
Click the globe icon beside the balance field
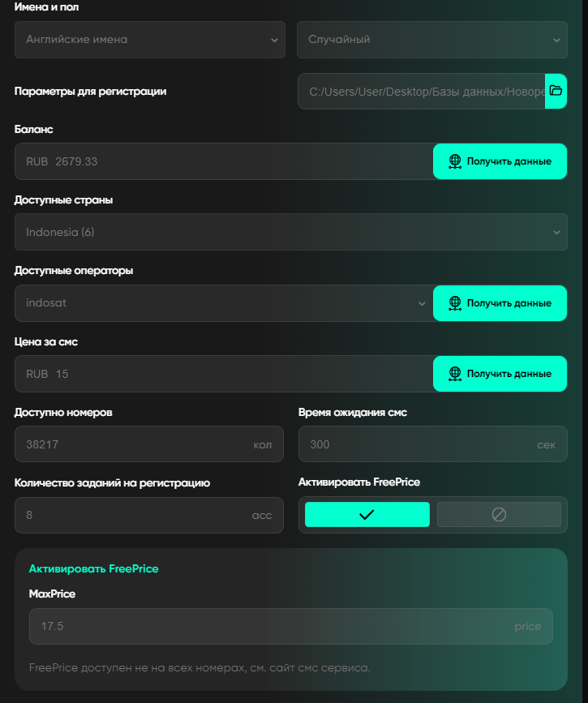(x=455, y=161)
